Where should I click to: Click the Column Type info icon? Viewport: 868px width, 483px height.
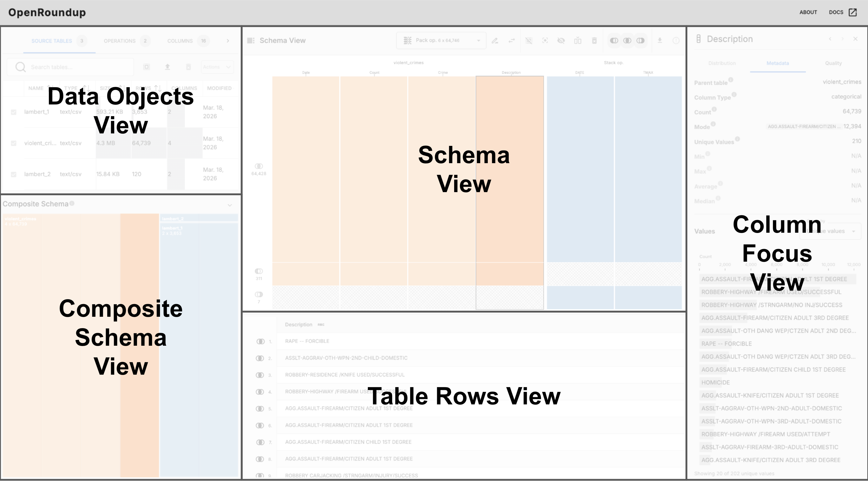(734, 94)
